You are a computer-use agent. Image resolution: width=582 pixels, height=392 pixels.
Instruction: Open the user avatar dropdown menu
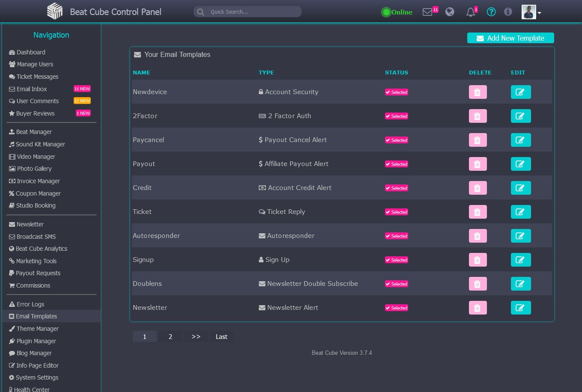(x=539, y=13)
